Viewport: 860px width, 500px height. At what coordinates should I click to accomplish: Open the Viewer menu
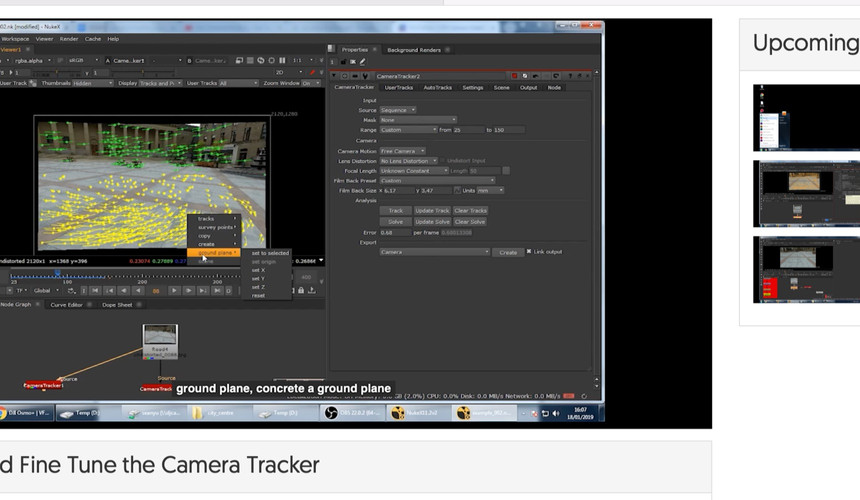click(44, 39)
